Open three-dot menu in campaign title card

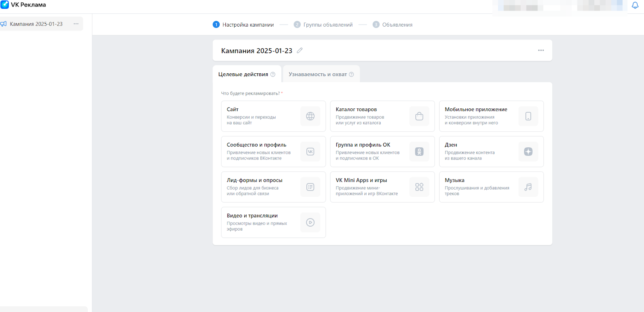click(x=541, y=50)
